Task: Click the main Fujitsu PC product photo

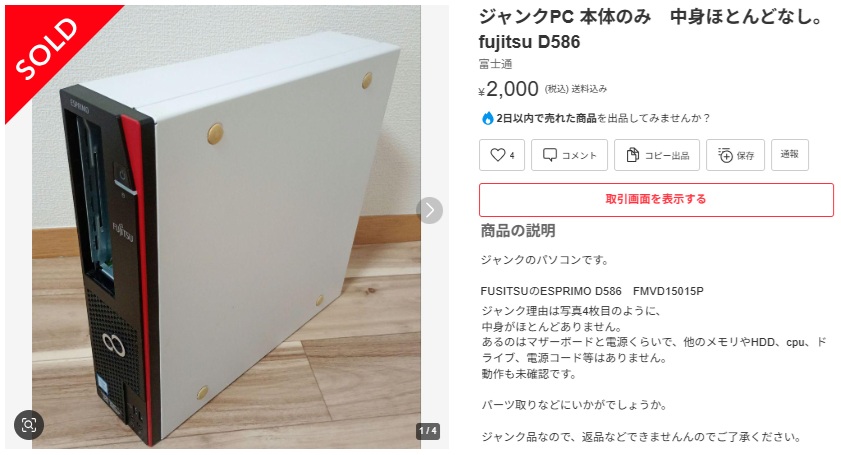Action: 226,227
